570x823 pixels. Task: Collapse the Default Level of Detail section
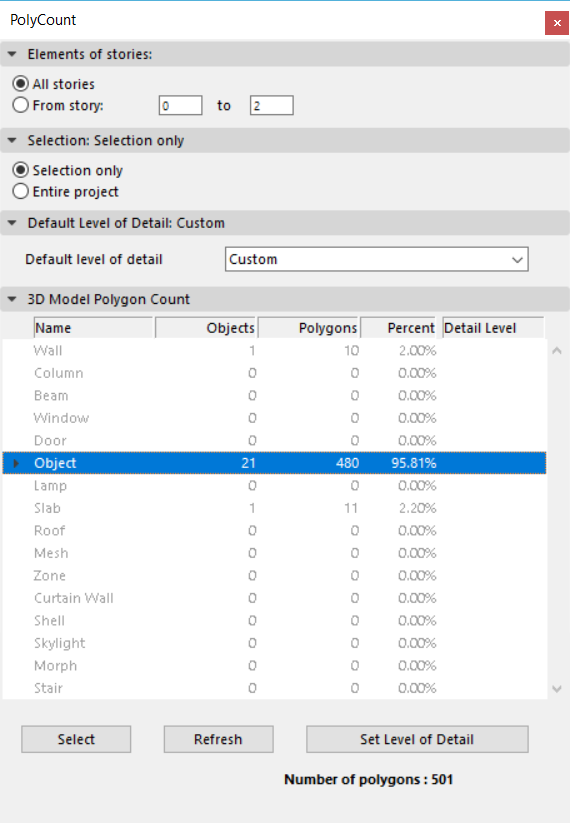pos(12,223)
